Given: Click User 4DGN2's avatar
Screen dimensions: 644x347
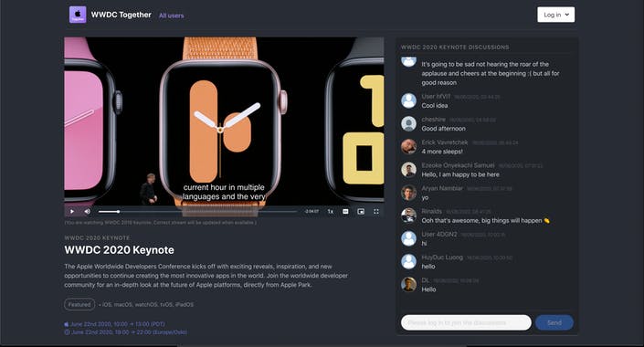Looking at the screenshot, I should point(408,238).
